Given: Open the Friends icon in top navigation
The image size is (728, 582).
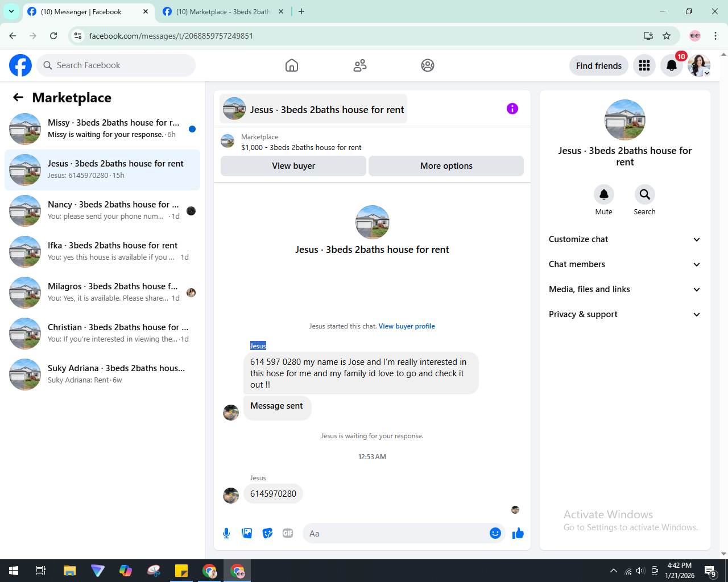Looking at the screenshot, I should [x=360, y=65].
